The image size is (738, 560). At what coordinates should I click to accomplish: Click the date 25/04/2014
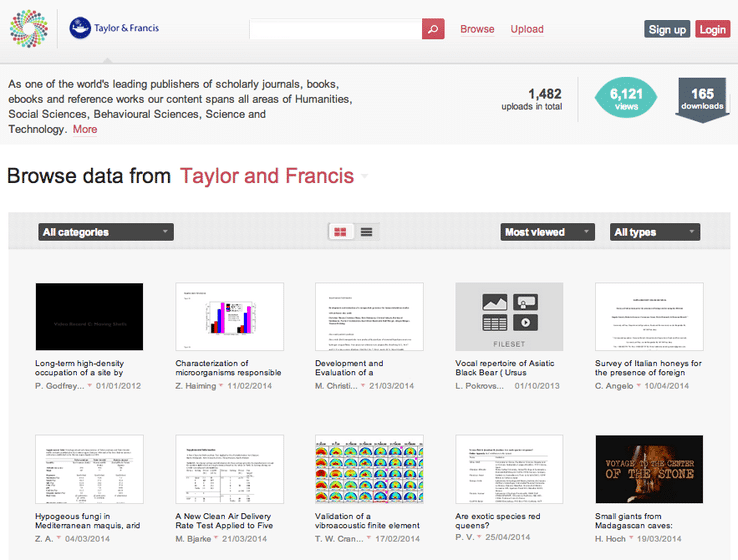coord(507,537)
